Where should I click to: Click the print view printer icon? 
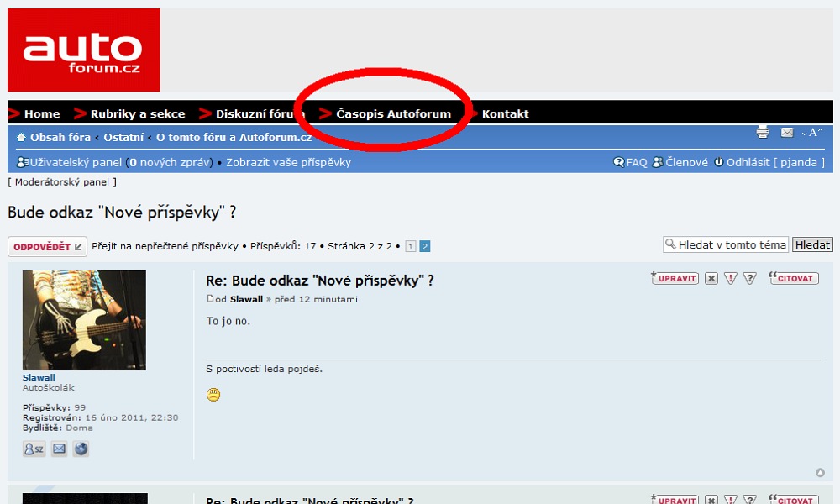tap(763, 133)
